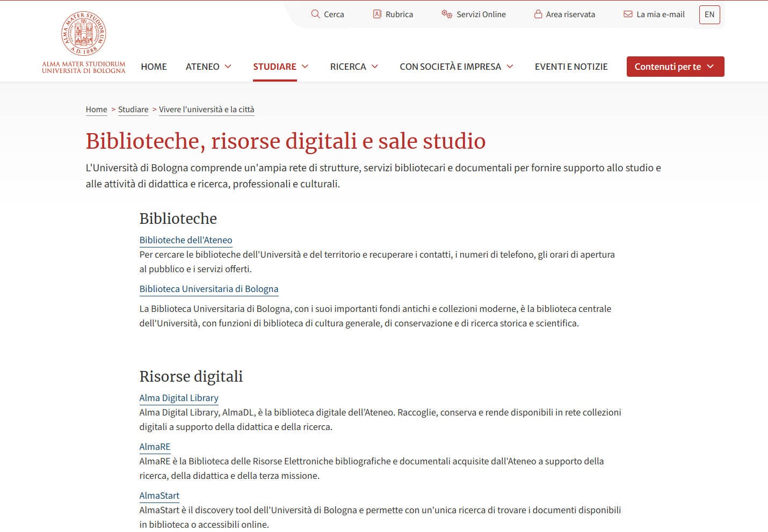The height and width of the screenshot is (532, 768).
Task: Click the Area riservata padlock icon
Action: 538,14
